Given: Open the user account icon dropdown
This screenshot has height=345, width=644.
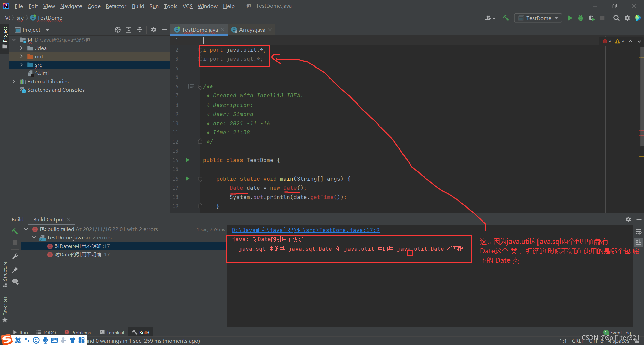Looking at the screenshot, I should pyautogui.click(x=490, y=18).
